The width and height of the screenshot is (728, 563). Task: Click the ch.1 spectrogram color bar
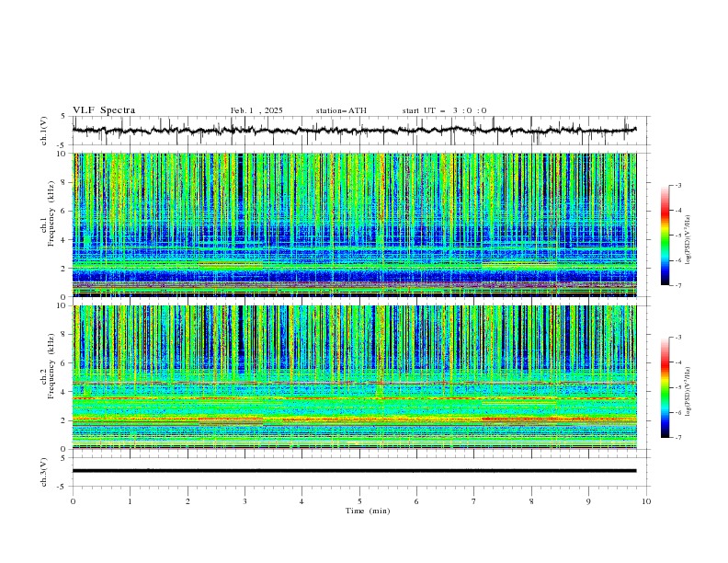pos(665,236)
